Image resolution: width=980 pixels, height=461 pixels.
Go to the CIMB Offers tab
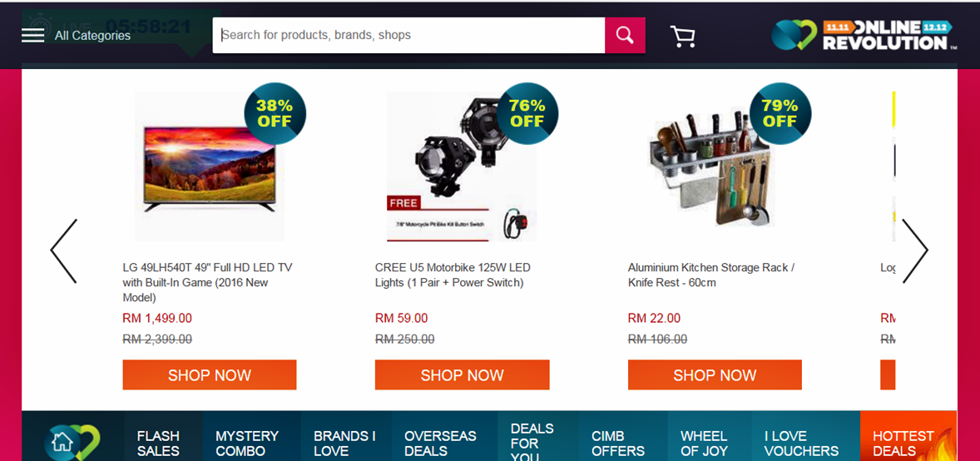point(618,443)
